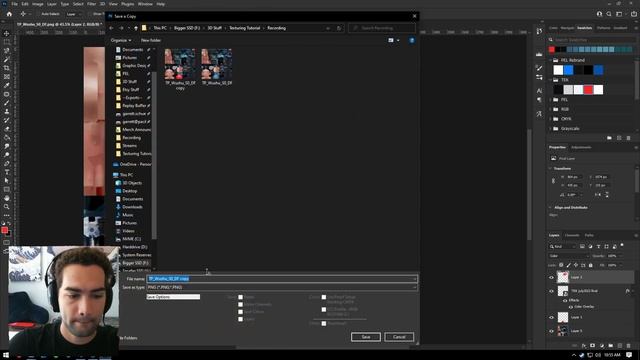Delete layer using Layers panel trash icon

pos(629,346)
